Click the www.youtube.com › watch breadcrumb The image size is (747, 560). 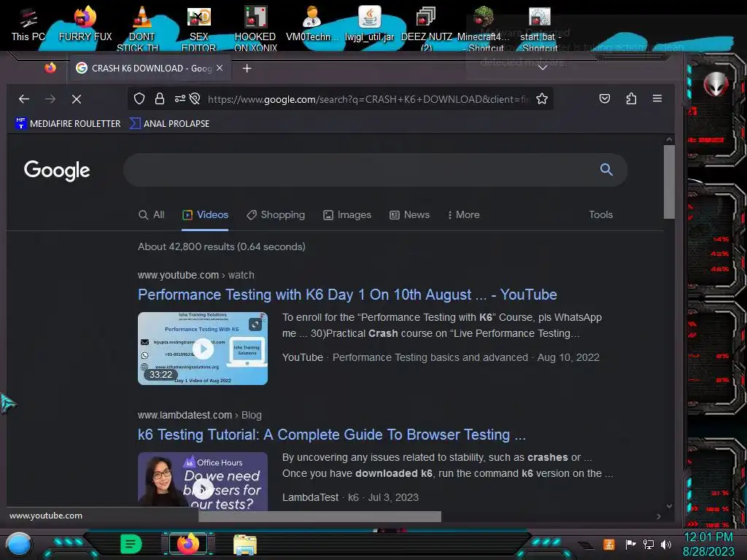tap(196, 275)
